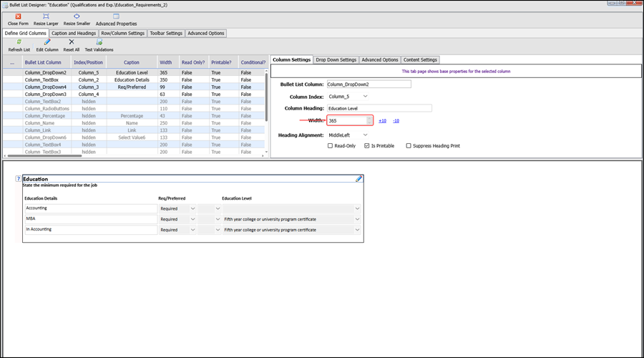Viewport: 644px width, 358px height.
Task: Select the Column_DropDown4 row
Action: (134, 87)
